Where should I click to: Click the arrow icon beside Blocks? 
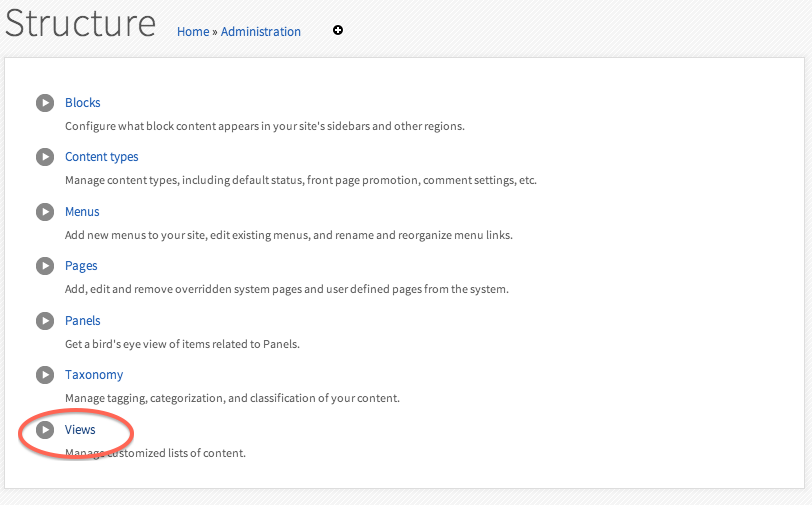(x=45, y=103)
